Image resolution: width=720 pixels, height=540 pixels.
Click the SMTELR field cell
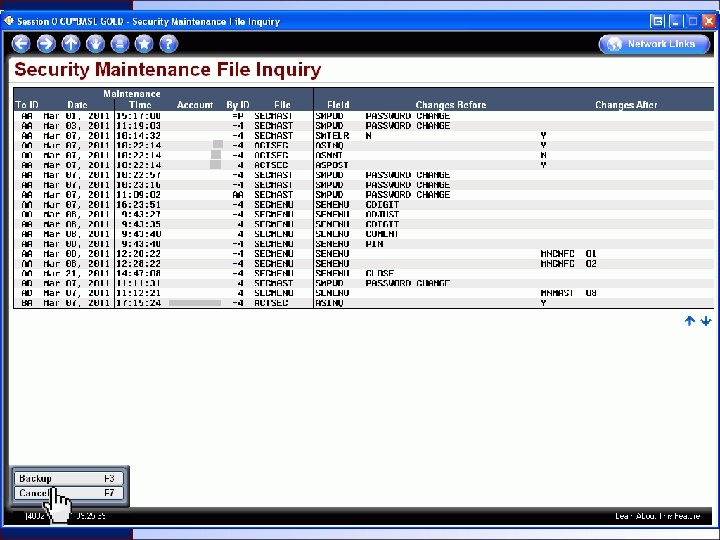(332, 136)
